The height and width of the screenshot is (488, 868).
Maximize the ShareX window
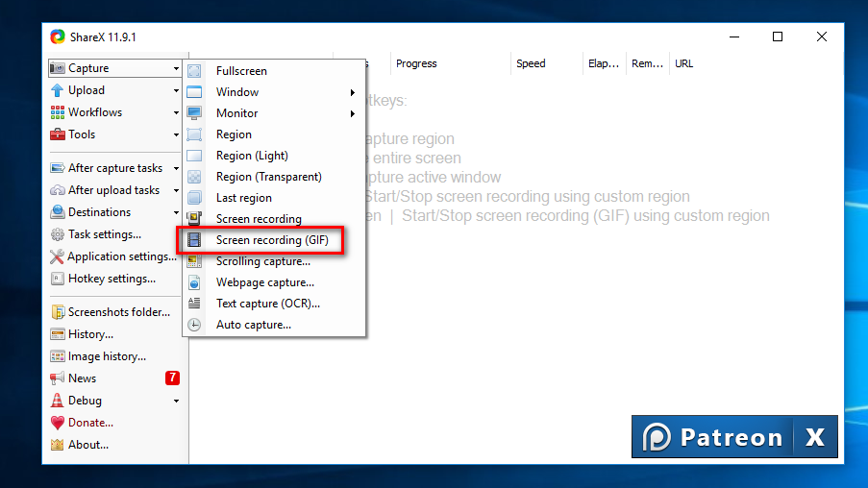(778, 37)
